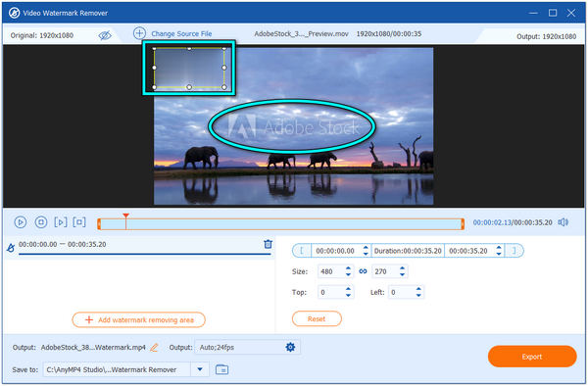Click the timeline trim bar

[280, 224]
